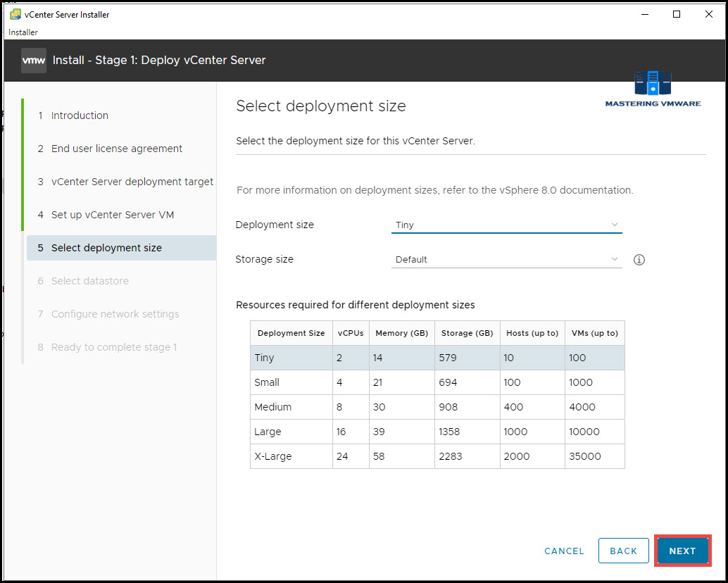Close the vCenter Server Installer window
This screenshot has height=583, width=728.
tap(708, 14)
